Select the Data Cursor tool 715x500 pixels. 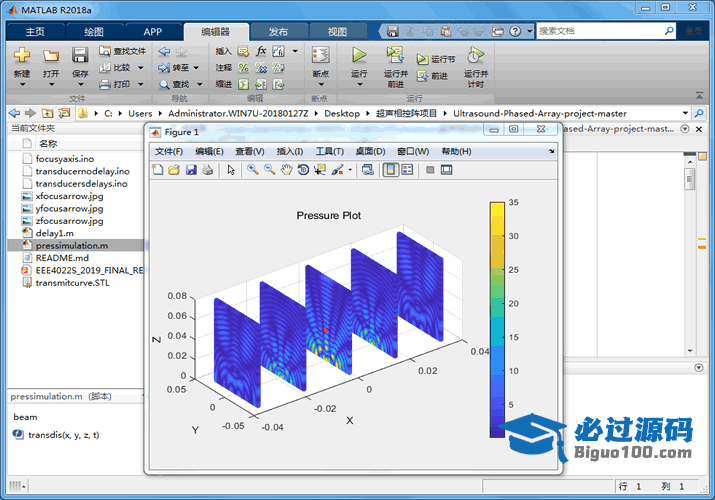(320, 170)
